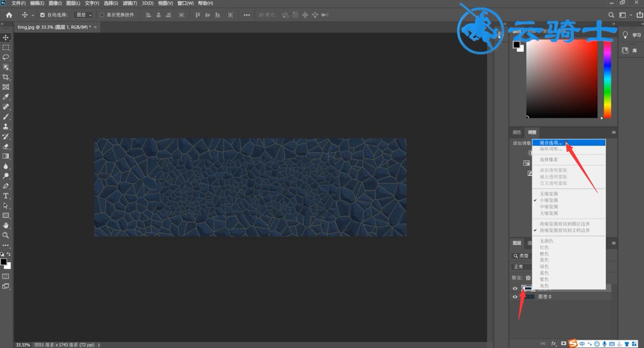Screen dimensions: 644x348
Task: Open the 学习 panel button
Action: coord(631,35)
